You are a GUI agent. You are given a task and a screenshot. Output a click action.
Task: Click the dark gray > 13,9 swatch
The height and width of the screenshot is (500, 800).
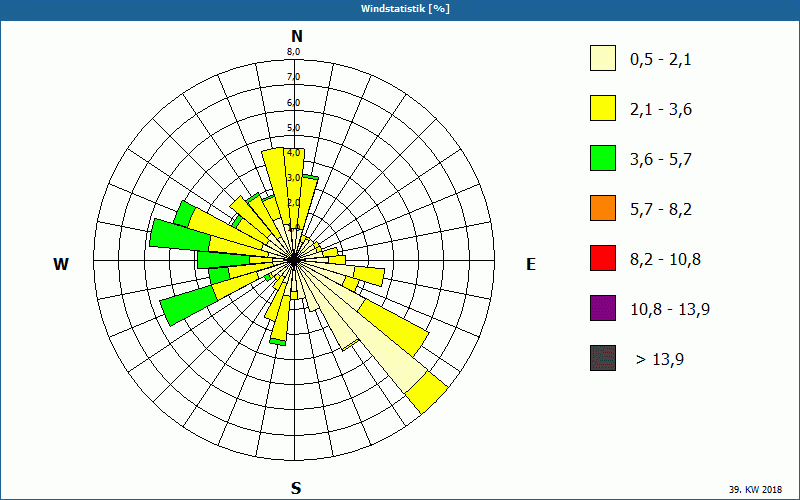point(603,358)
